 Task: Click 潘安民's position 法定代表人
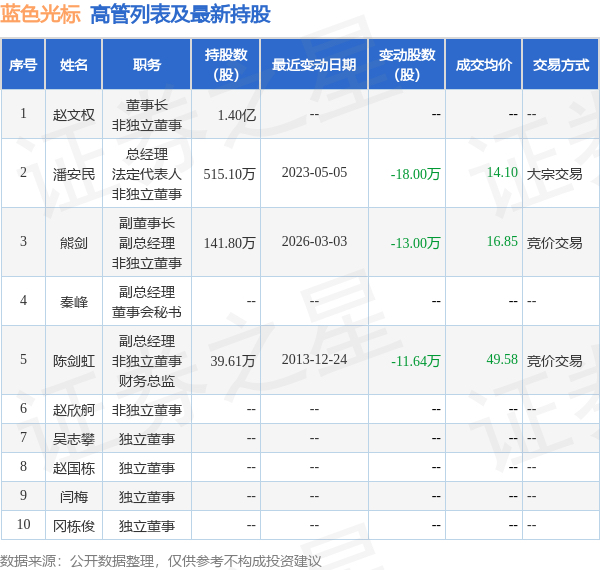(x=147, y=174)
